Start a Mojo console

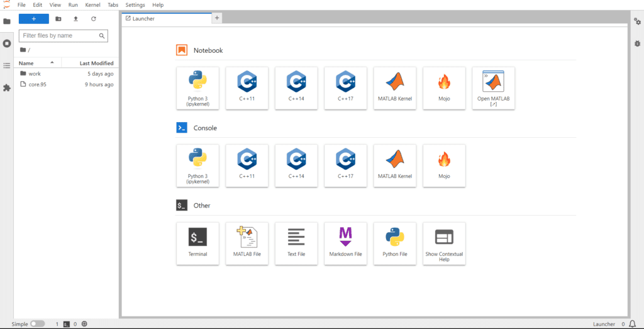(x=444, y=165)
